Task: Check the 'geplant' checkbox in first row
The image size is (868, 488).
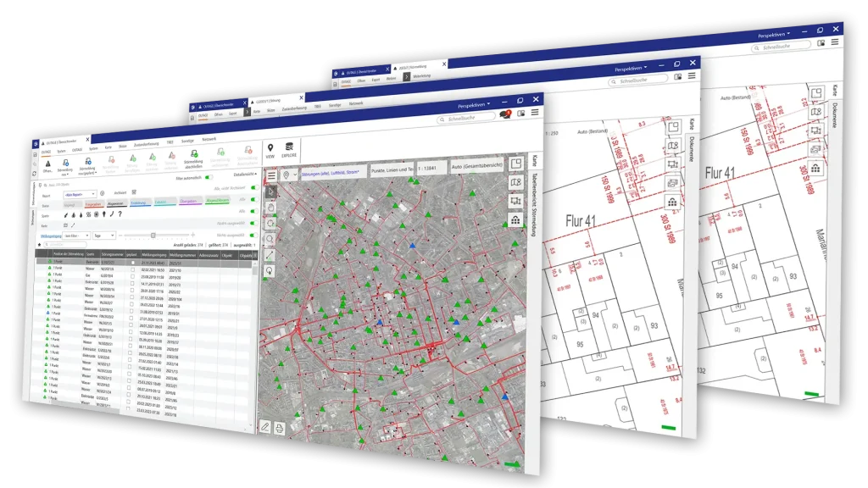Action: click(132, 263)
